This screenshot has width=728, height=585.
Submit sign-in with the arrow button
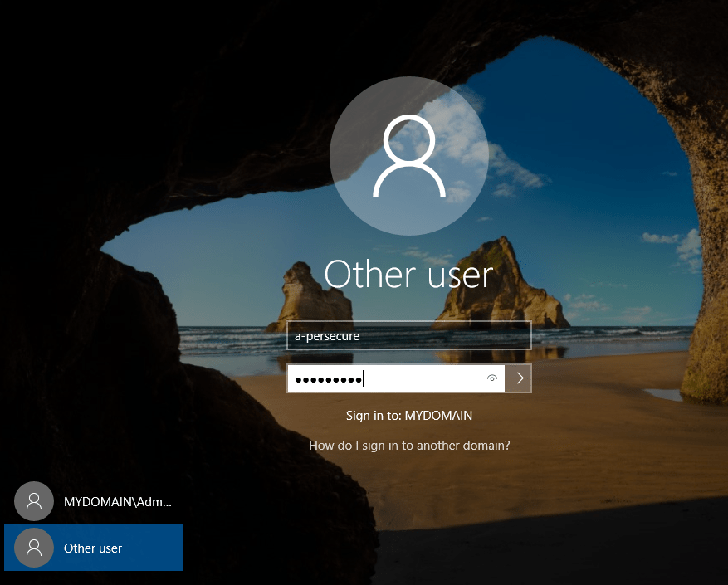click(x=518, y=378)
